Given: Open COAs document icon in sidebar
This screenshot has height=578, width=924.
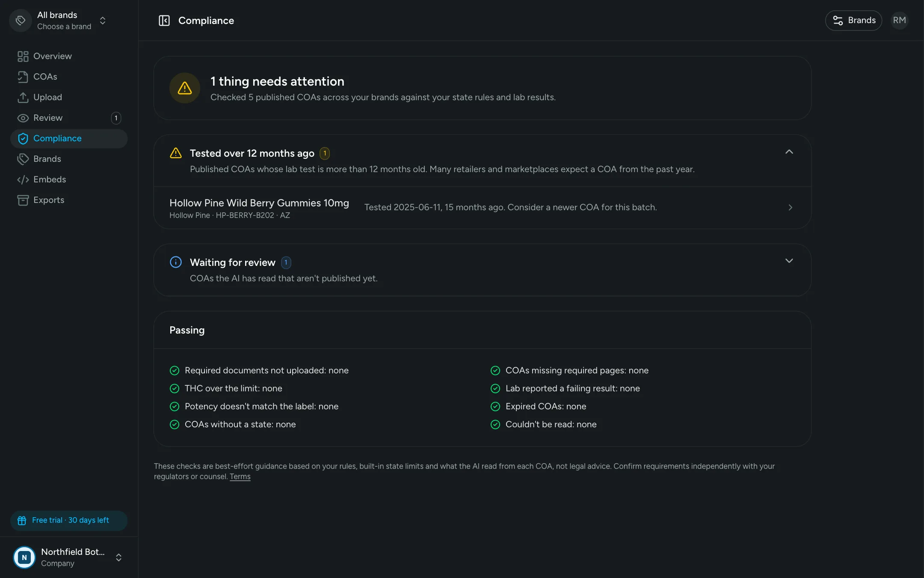Looking at the screenshot, I should click(x=23, y=77).
